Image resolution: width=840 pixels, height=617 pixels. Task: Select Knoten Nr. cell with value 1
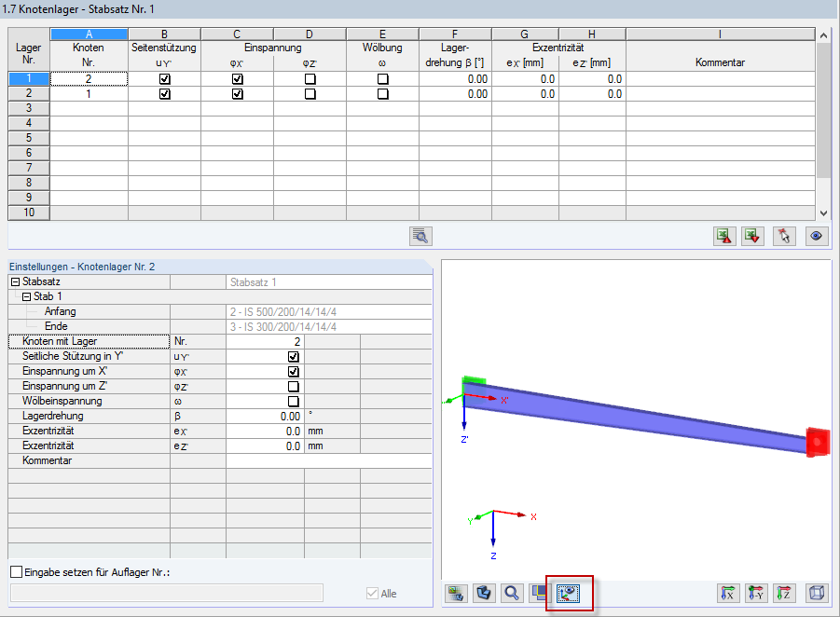click(89, 94)
